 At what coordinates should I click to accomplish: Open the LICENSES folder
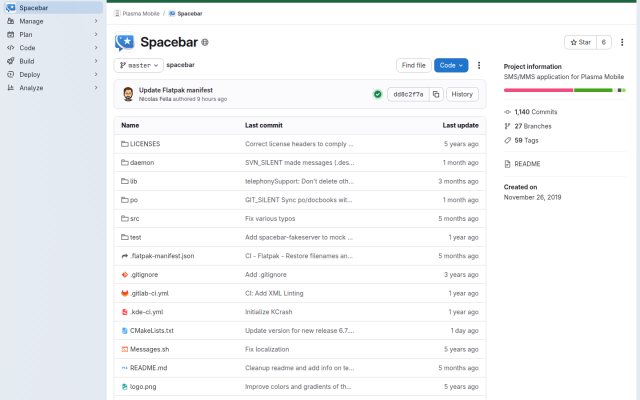pos(144,144)
